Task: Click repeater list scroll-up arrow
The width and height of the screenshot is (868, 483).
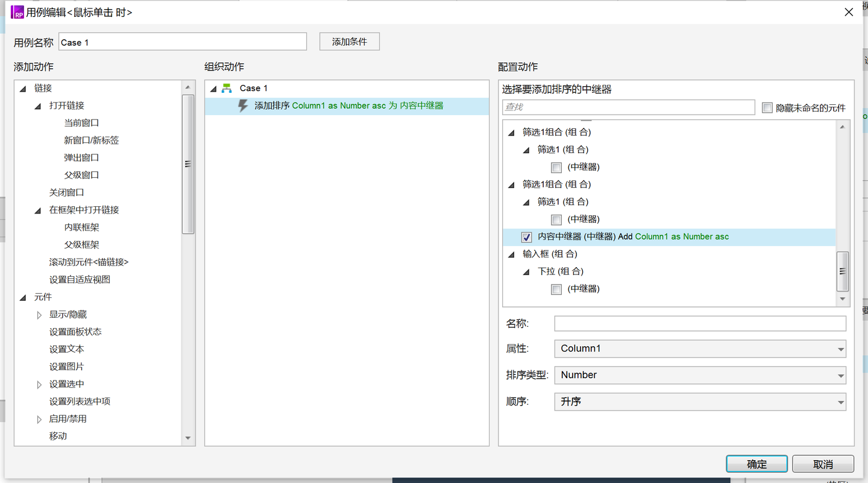Action: 842,127
